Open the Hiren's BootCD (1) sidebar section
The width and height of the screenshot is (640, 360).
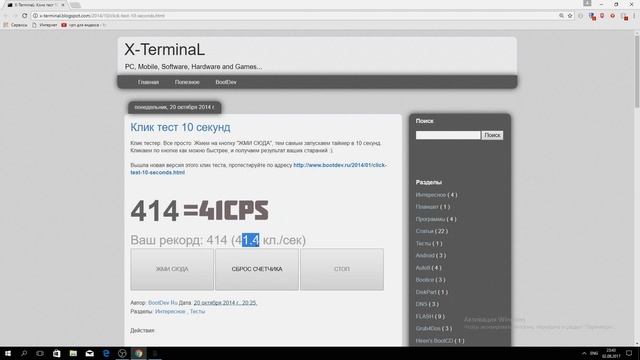click(x=440, y=340)
